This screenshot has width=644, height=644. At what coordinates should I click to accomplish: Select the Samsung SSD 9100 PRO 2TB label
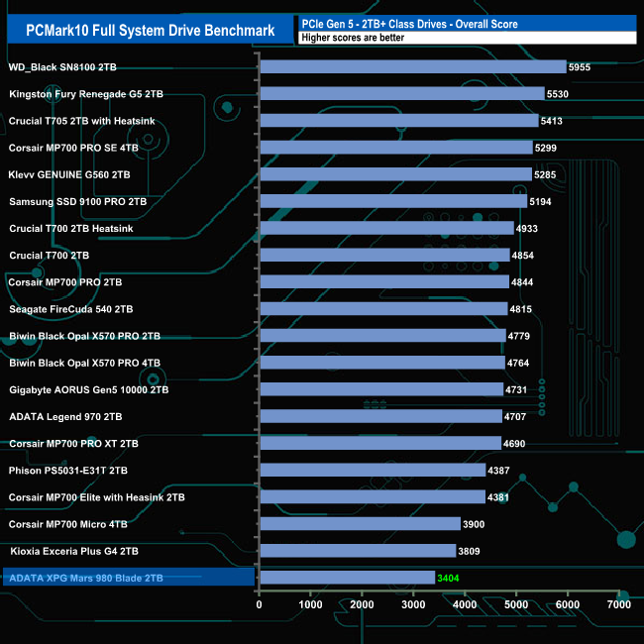(78, 202)
